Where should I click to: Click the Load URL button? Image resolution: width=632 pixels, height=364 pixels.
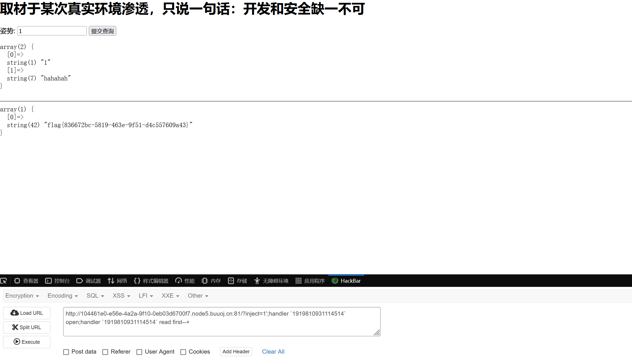point(27,313)
